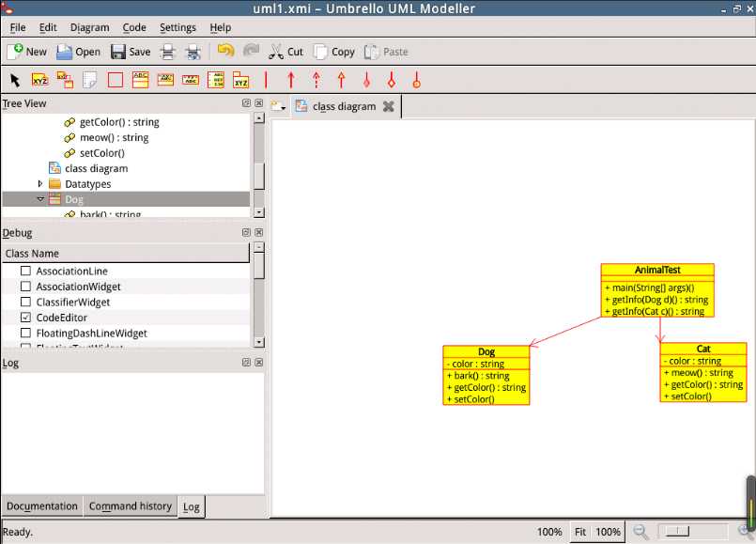The height and width of the screenshot is (544, 756).
Task: Close the Tree View panel
Action: click(259, 102)
